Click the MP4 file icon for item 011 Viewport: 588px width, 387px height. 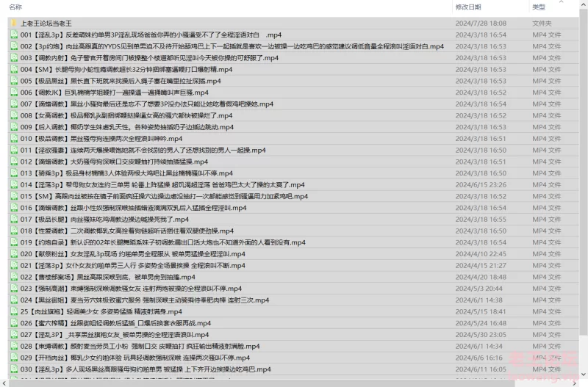pyautogui.click(x=14, y=150)
